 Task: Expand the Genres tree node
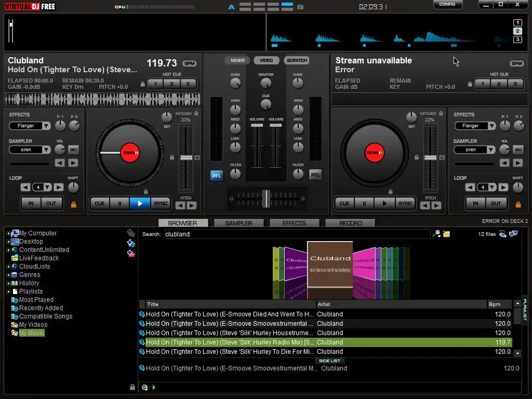(x=8, y=275)
